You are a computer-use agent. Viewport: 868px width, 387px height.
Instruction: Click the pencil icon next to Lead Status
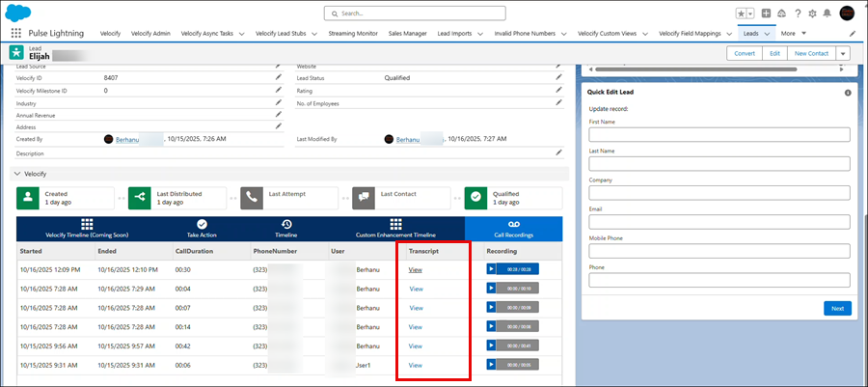pyautogui.click(x=558, y=78)
